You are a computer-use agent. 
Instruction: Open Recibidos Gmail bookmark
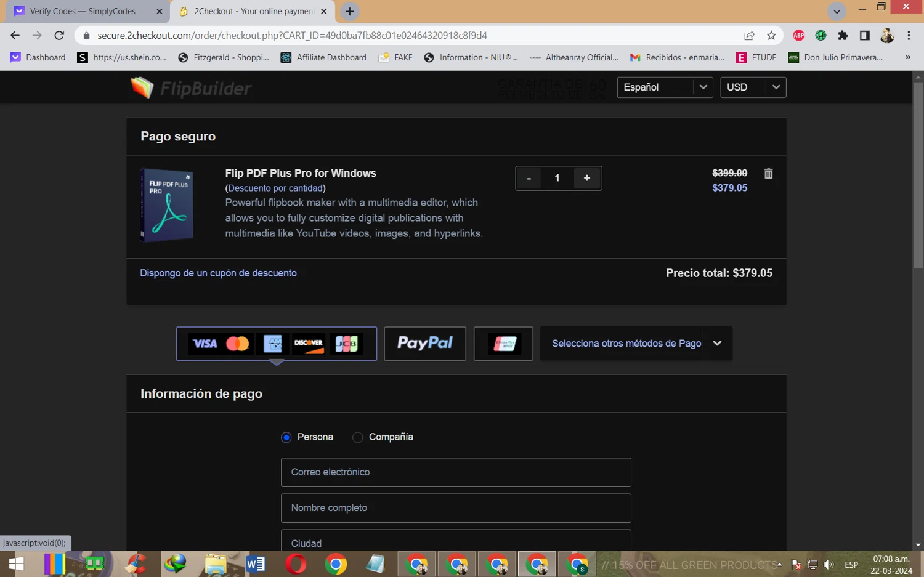tap(677, 57)
